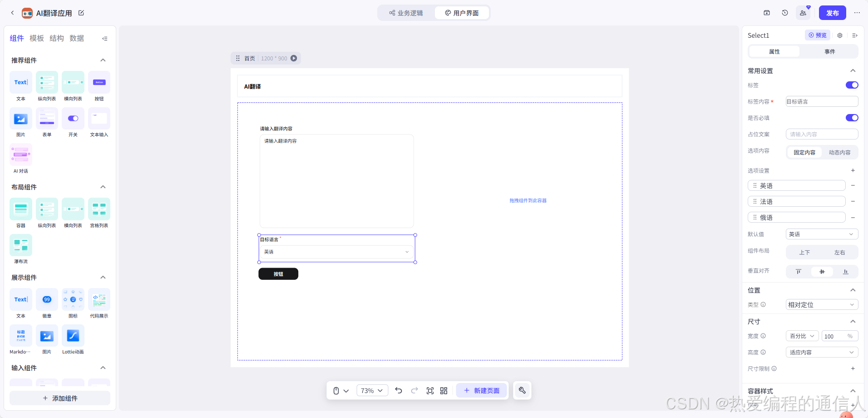Open the position type dropdown

click(x=822, y=304)
